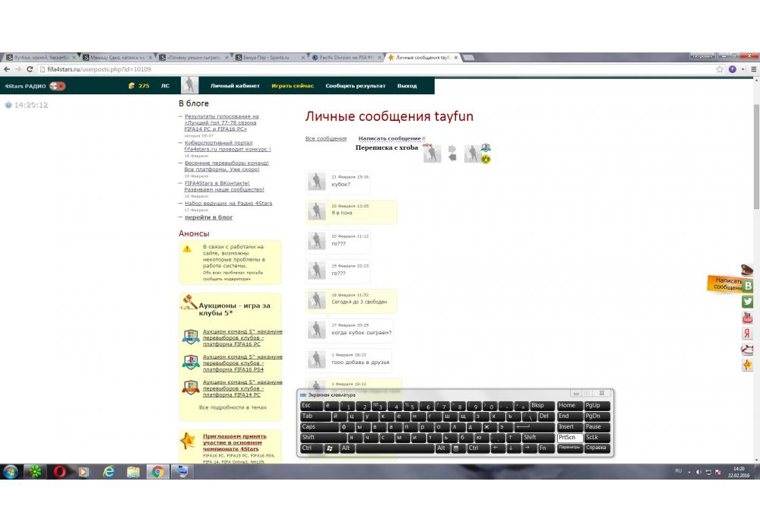Open the YouTube social icon
760x532 pixels.
[x=748, y=318]
